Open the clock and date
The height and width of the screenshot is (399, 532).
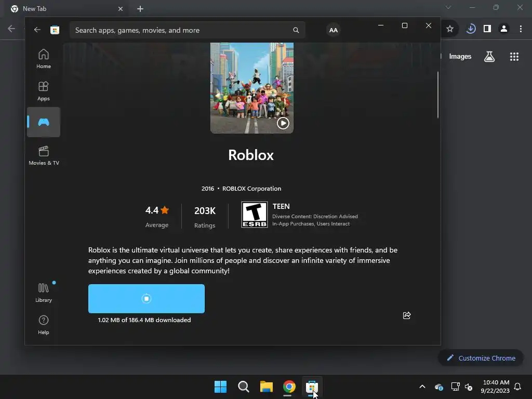(x=495, y=387)
